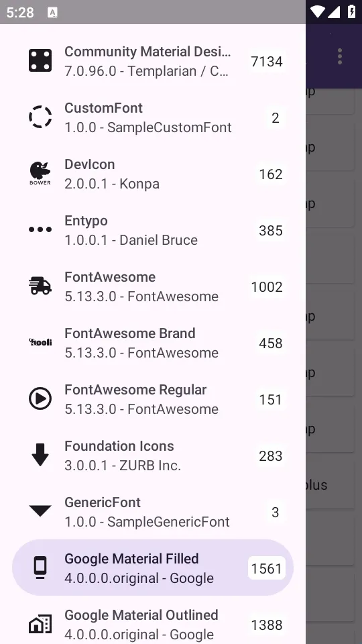The height and width of the screenshot is (644, 362).
Task: Open the three-dot overflow menu
Action: [x=339, y=56]
